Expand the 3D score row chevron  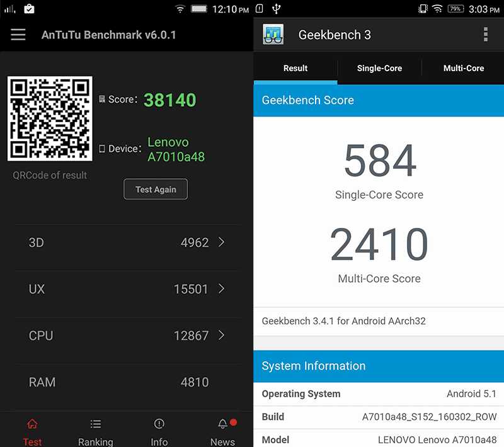coord(221,242)
